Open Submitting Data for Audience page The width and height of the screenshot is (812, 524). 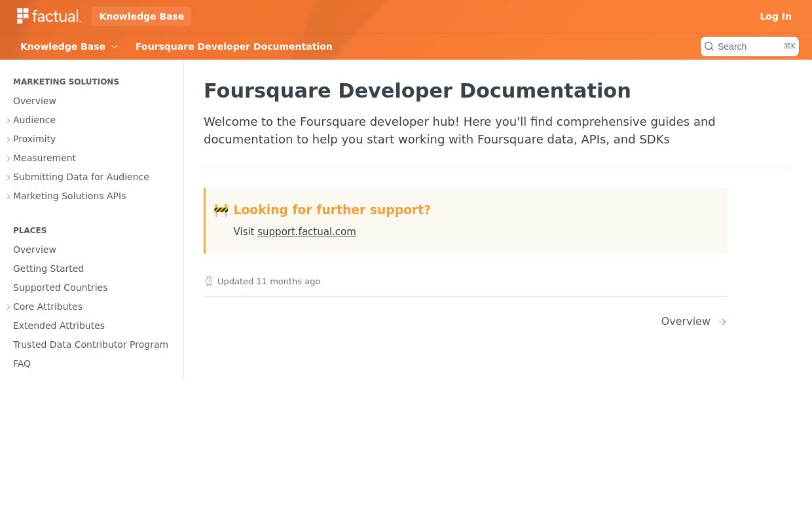pos(81,177)
